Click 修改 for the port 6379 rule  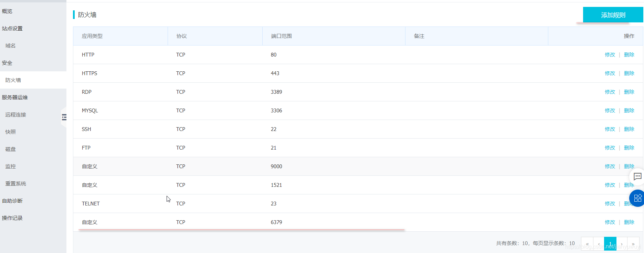click(x=610, y=222)
